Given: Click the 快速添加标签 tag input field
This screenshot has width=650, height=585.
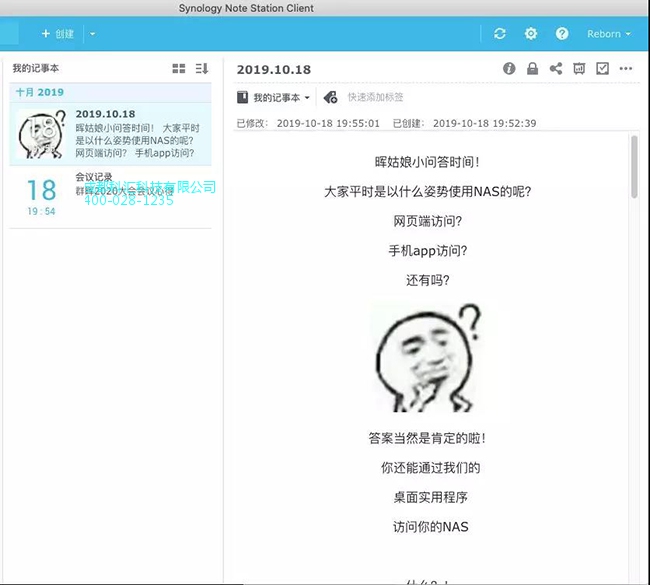Looking at the screenshot, I should pyautogui.click(x=375, y=97).
